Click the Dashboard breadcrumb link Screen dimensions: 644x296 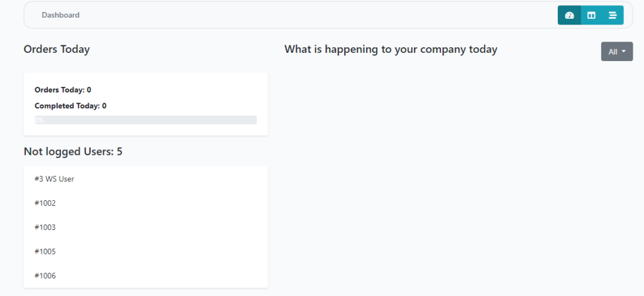point(60,15)
